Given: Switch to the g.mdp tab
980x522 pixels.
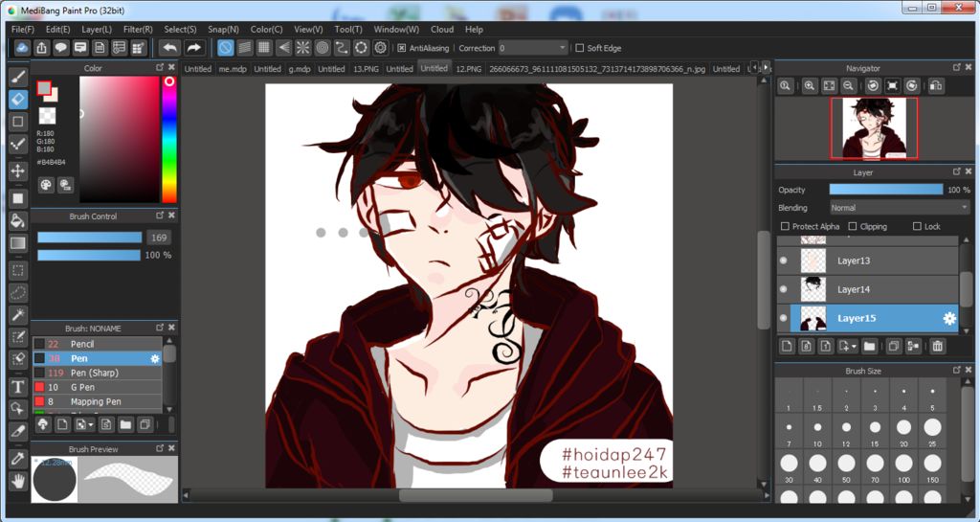Looking at the screenshot, I should 300,69.
